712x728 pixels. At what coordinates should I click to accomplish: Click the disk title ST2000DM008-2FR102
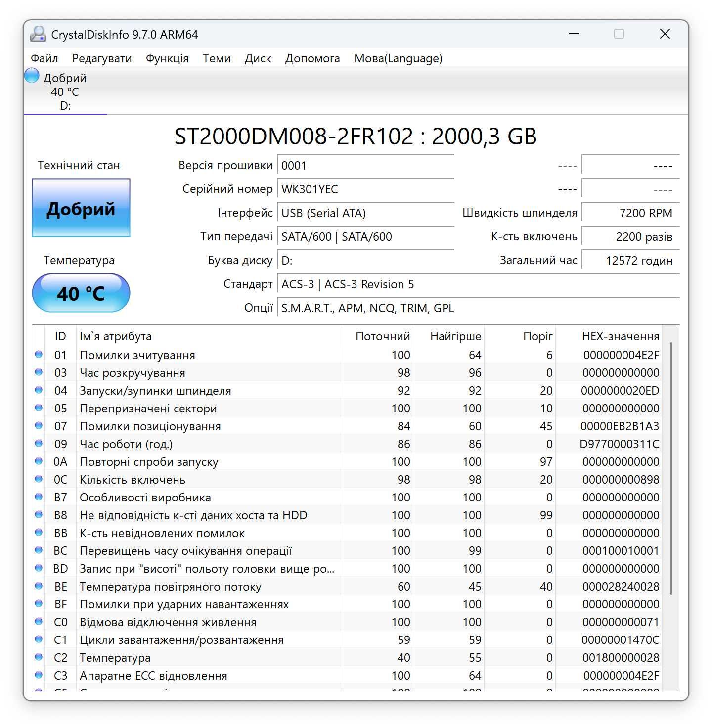point(355,136)
